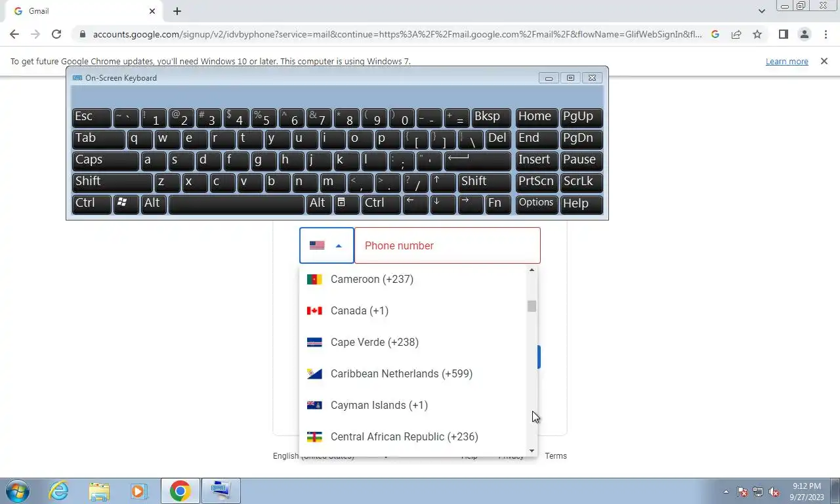Toggle the Fn key
The image size is (840, 504).
point(497,203)
